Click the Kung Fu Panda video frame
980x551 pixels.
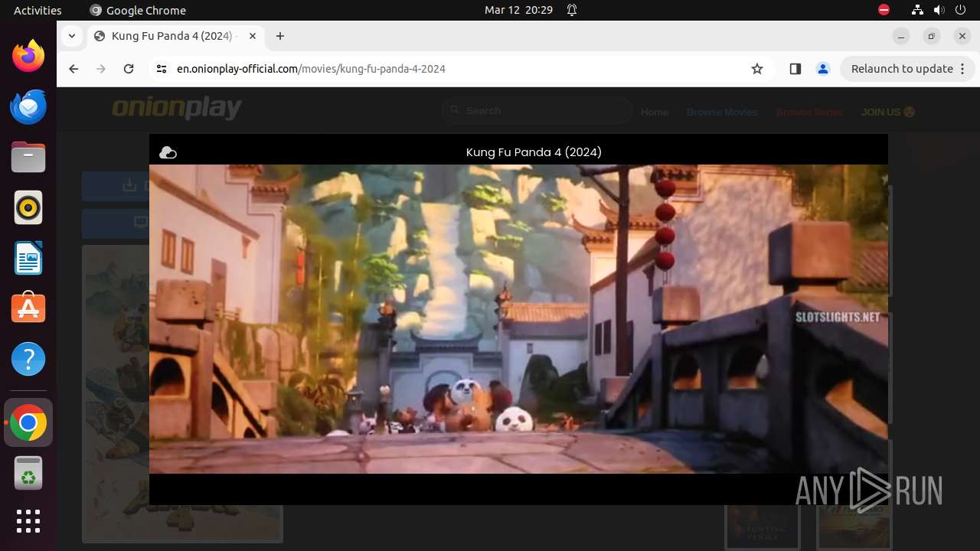(x=518, y=319)
